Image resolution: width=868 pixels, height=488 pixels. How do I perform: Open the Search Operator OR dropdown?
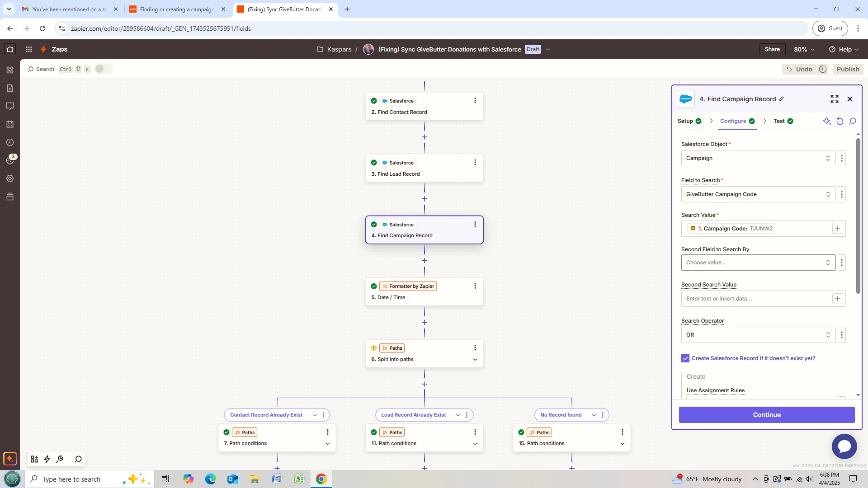(x=758, y=335)
